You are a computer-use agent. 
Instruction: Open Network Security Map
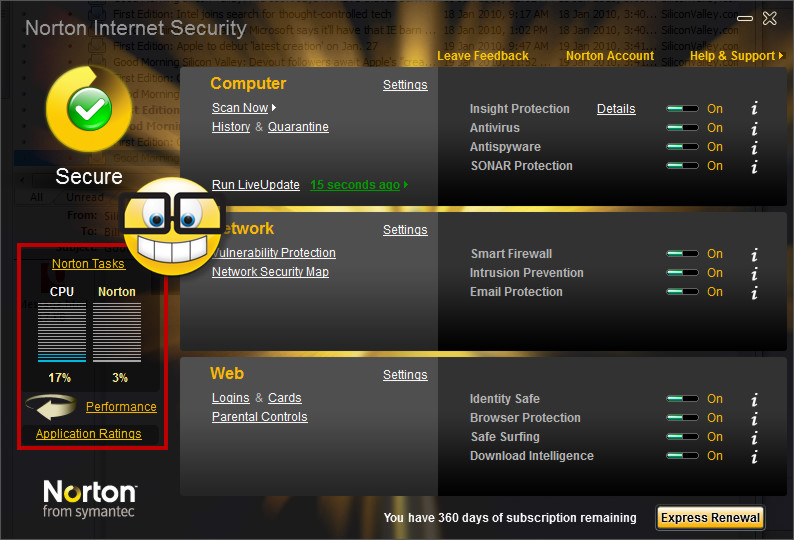coord(270,272)
